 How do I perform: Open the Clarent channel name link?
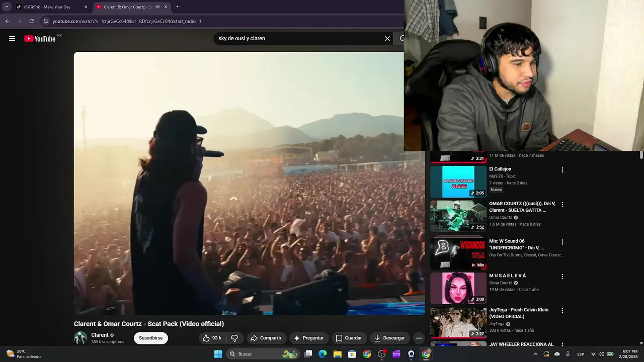pyautogui.click(x=100, y=335)
